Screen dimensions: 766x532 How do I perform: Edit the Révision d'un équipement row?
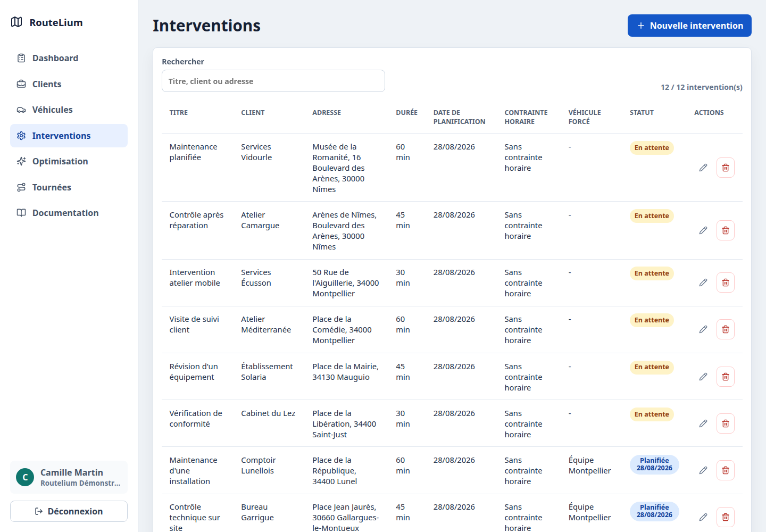click(x=703, y=377)
